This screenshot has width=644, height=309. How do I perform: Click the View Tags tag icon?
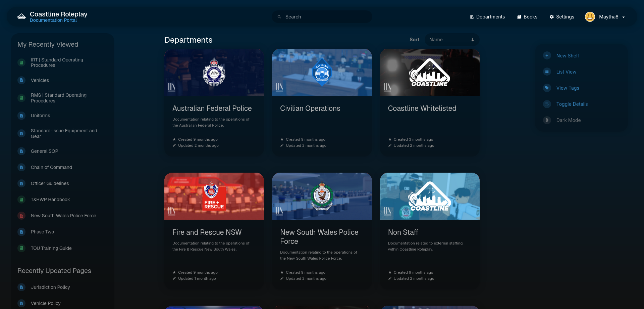(x=547, y=88)
